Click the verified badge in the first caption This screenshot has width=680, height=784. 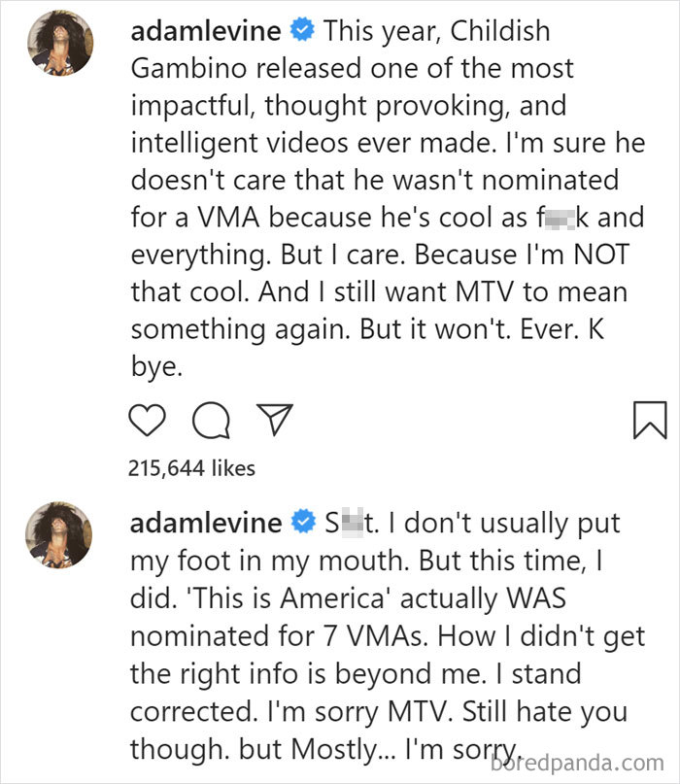tap(302, 29)
